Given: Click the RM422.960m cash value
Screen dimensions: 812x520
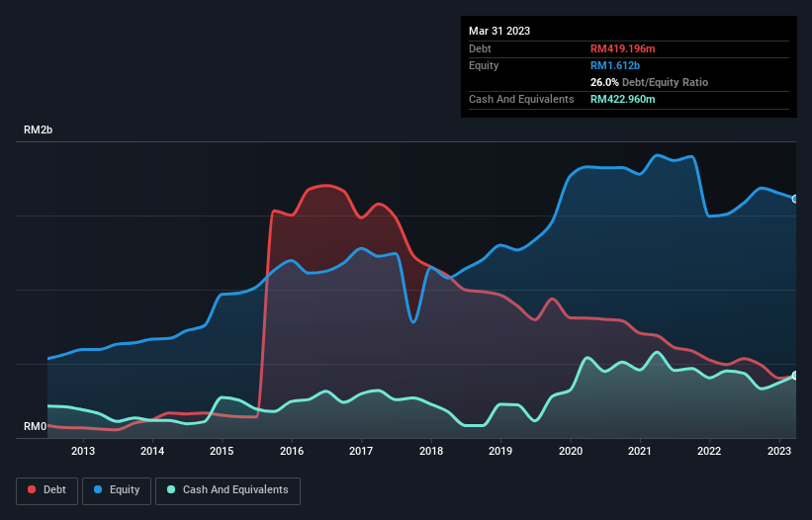Looking at the screenshot, I should (622, 99).
